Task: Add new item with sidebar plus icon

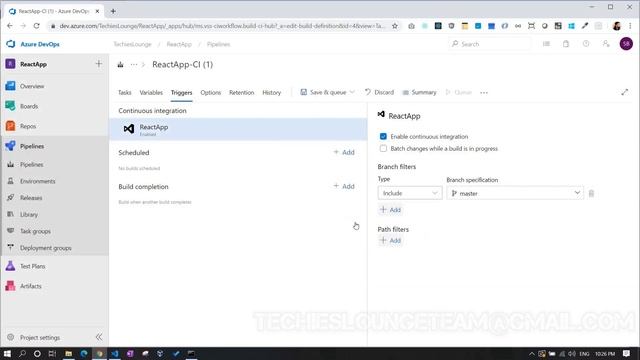Action: coord(98,64)
